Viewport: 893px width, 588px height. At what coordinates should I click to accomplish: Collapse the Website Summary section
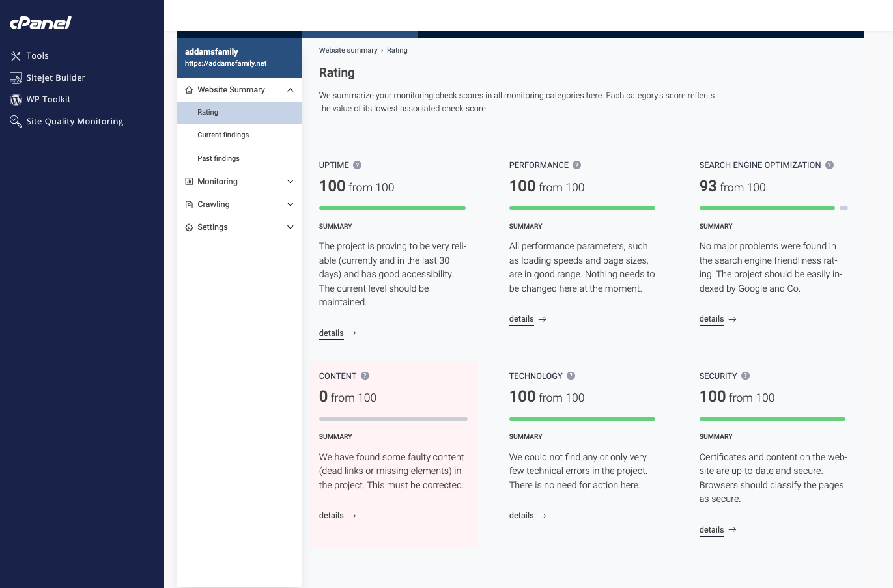pyautogui.click(x=290, y=90)
